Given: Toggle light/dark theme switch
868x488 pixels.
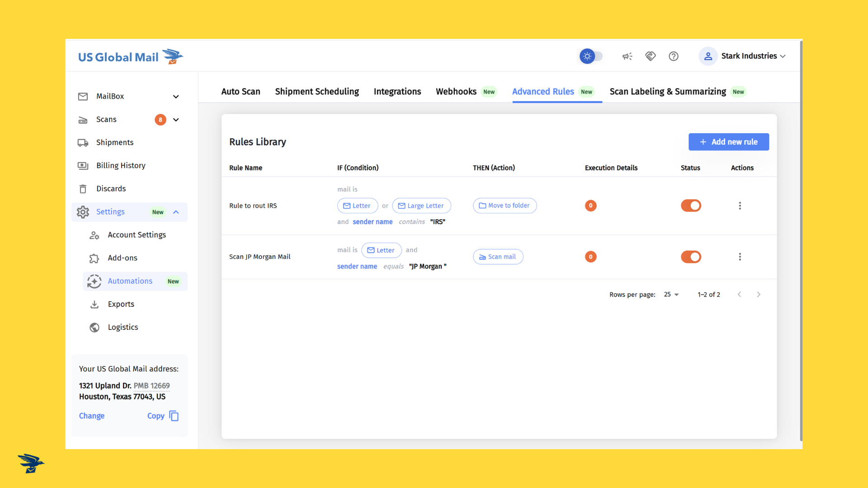Looking at the screenshot, I should tap(591, 56).
